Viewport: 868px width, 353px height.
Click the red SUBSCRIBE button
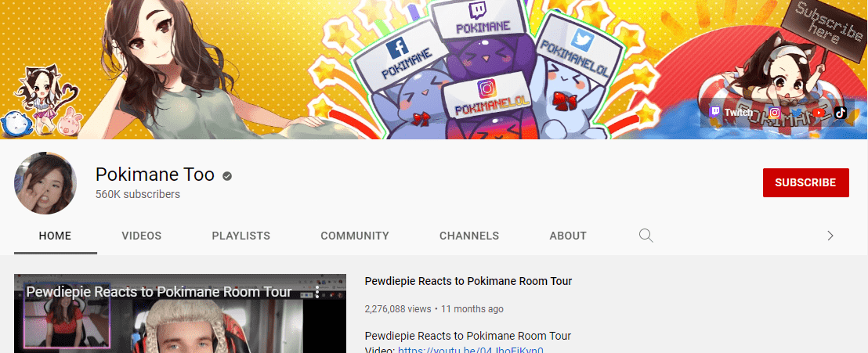[x=805, y=182]
